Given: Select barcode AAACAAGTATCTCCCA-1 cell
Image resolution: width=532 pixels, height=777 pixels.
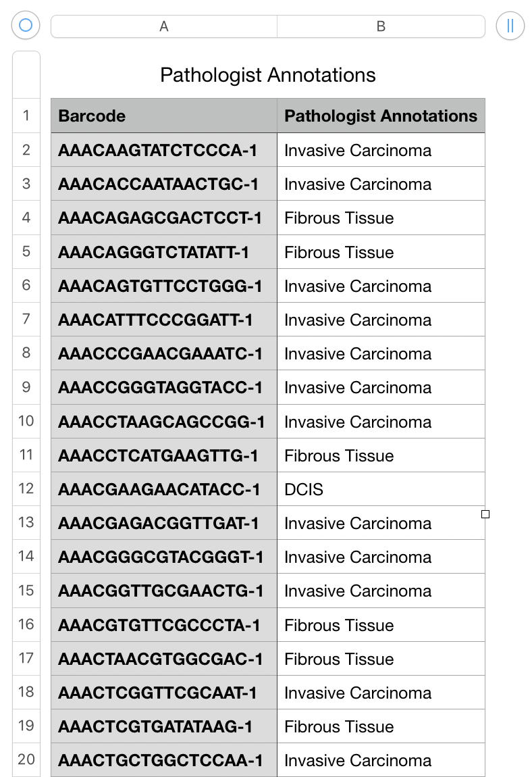Looking at the screenshot, I should 164,150.
